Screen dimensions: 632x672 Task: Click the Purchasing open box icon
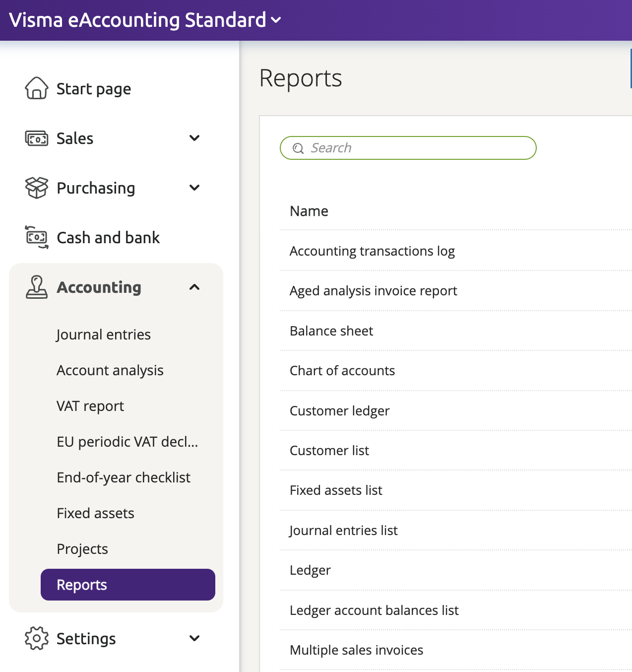(36, 188)
